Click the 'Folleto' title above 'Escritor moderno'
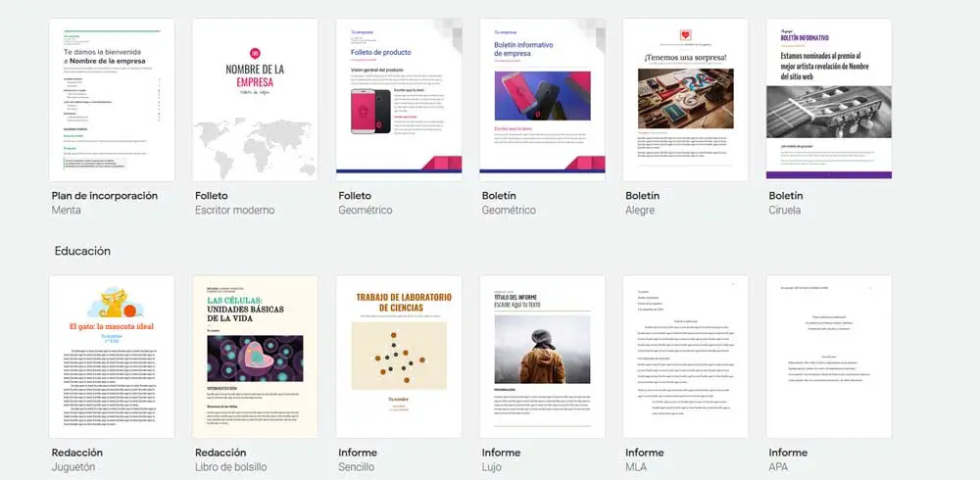The width and height of the screenshot is (980, 480). [x=212, y=196]
